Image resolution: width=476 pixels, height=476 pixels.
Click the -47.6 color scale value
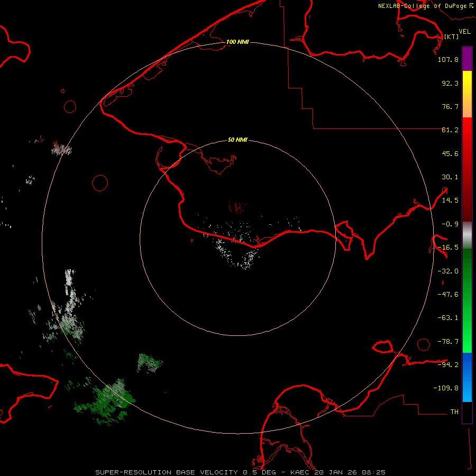[x=448, y=295]
